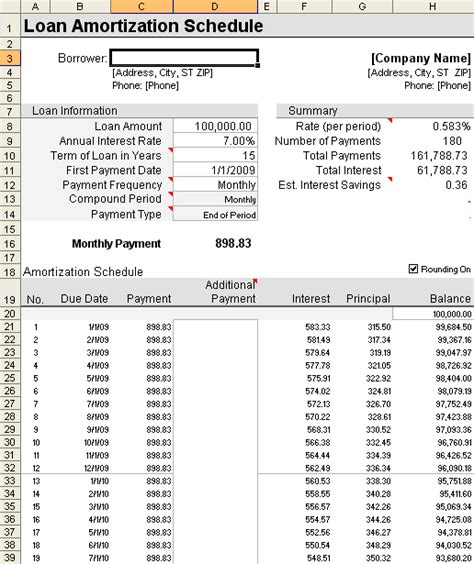This screenshot has width=474, height=564.
Task: Click the due date cell 12/1/09
Action: (x=97, y=468)
